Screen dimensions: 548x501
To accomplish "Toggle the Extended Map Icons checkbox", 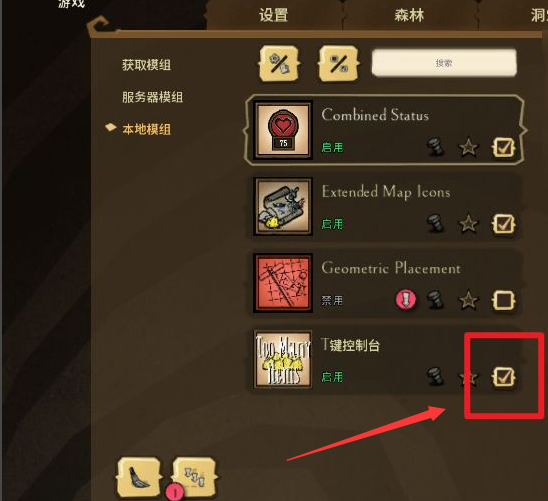I will [x=503, y=224].
